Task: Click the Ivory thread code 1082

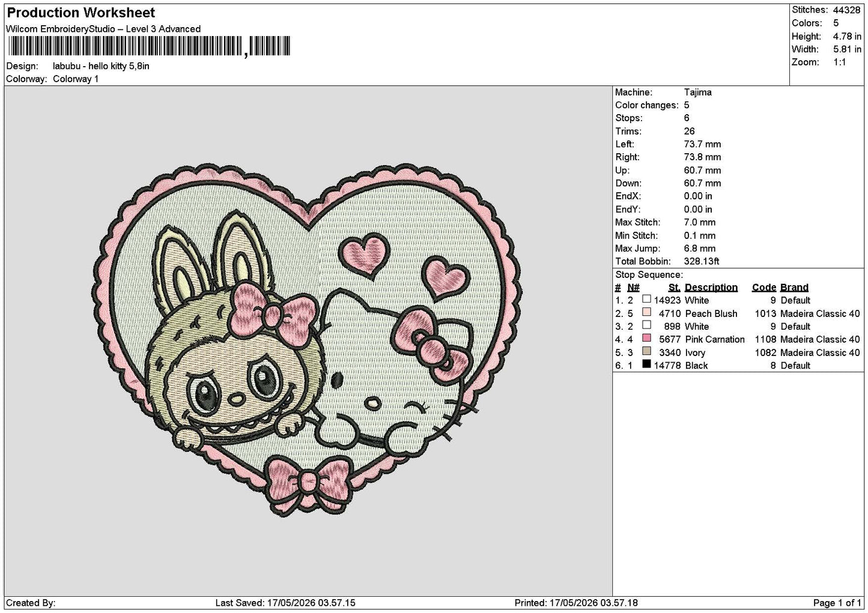Action: coord(765,353)
